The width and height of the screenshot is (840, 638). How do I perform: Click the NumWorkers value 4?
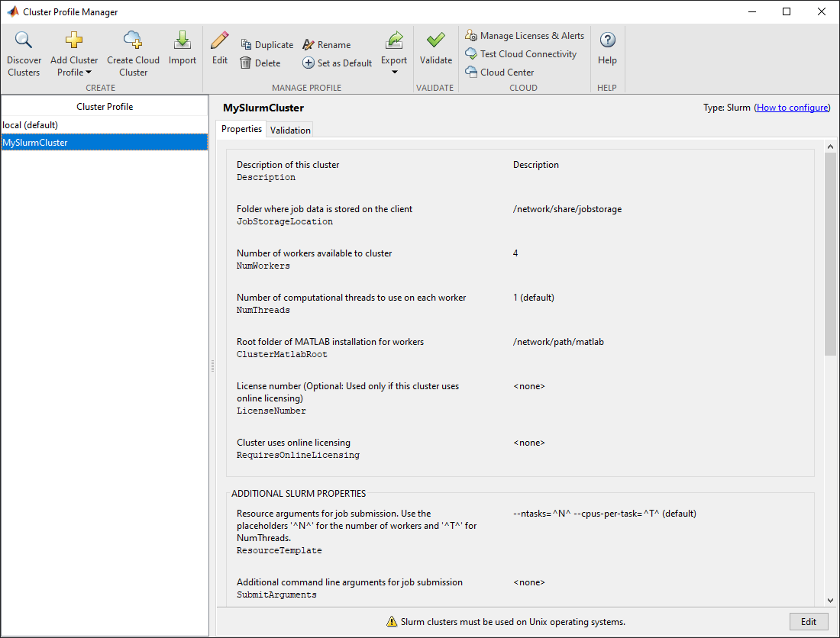point(515,253)
